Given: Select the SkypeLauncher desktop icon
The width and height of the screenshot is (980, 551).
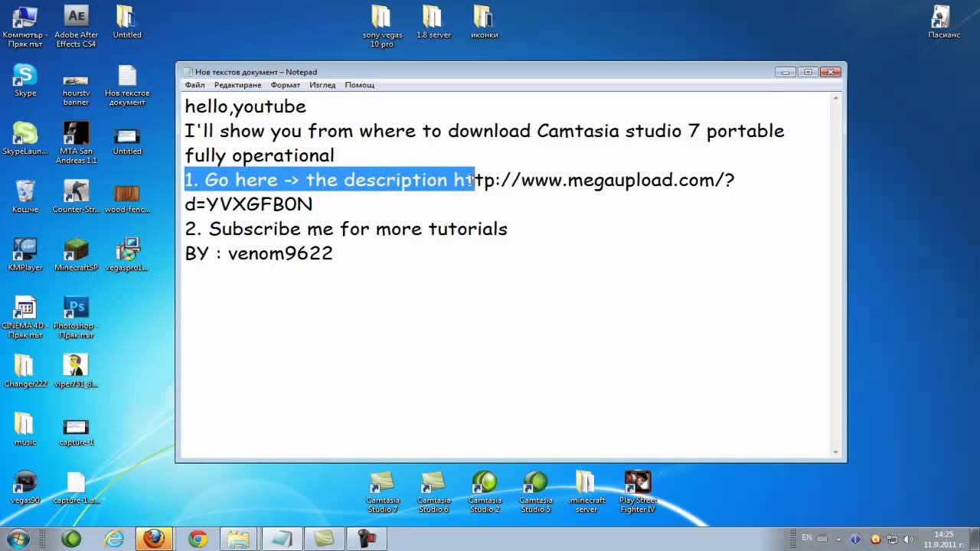Looking at the screenshot, I should click(x=25, y=139).
